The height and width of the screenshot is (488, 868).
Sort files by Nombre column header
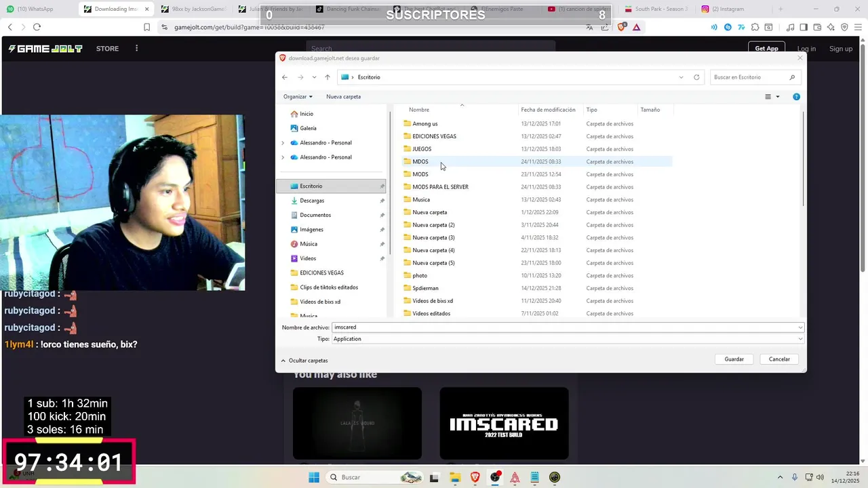[x=419, y=110]
